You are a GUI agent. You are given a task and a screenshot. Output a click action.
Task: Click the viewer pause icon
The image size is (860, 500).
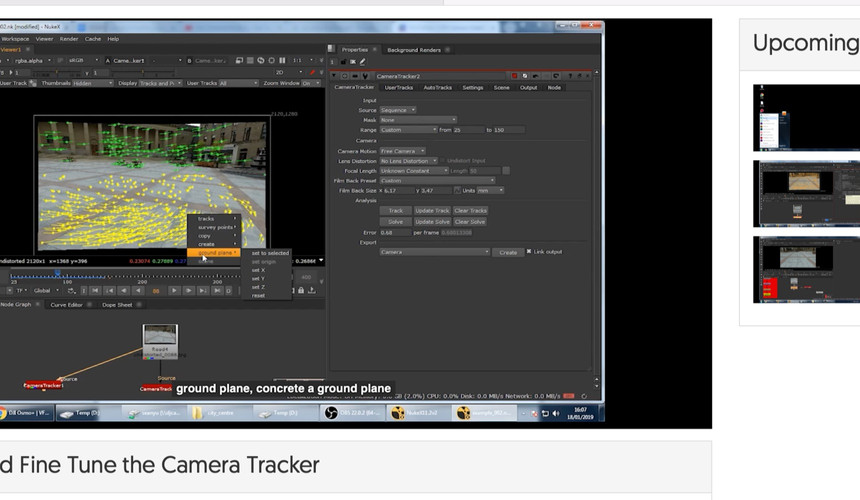pyautogui.click(x=282, y=60)
